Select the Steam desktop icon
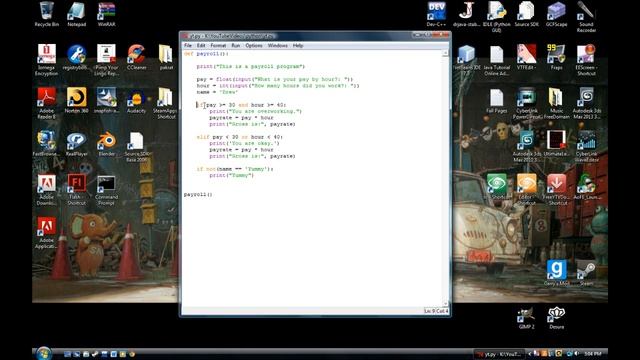The height and width of the screenshot is (360, 640). 586,272
